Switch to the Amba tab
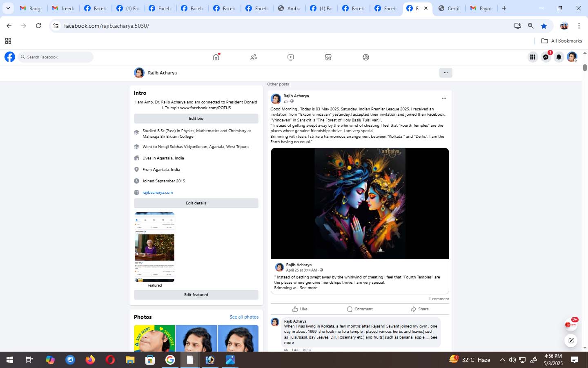 click(x=289, y=8)
